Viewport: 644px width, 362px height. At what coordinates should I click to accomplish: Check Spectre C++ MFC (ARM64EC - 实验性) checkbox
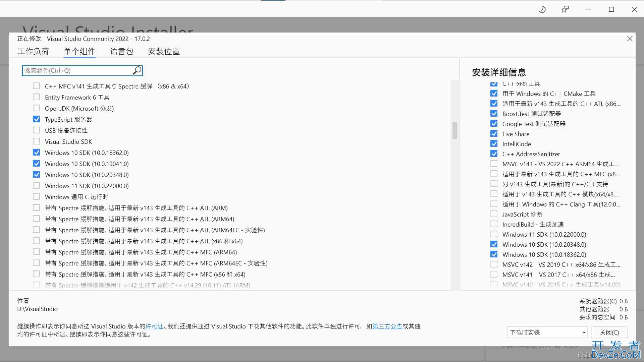(36, 263)
